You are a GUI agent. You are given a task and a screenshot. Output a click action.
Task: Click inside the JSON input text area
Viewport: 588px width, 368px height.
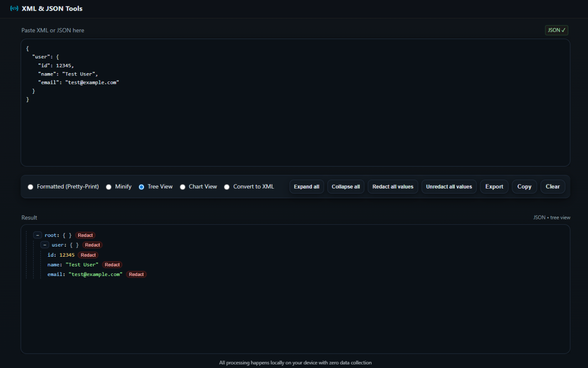295,103
